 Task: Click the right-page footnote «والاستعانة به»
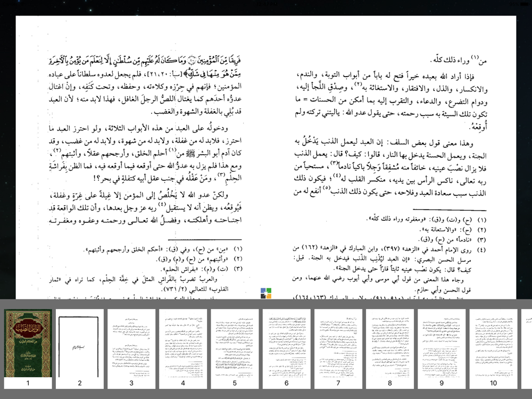click(452, 230)
